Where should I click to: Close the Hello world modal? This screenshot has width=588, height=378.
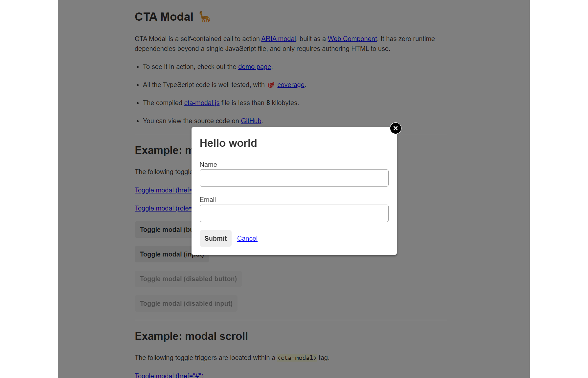[396, 128]
